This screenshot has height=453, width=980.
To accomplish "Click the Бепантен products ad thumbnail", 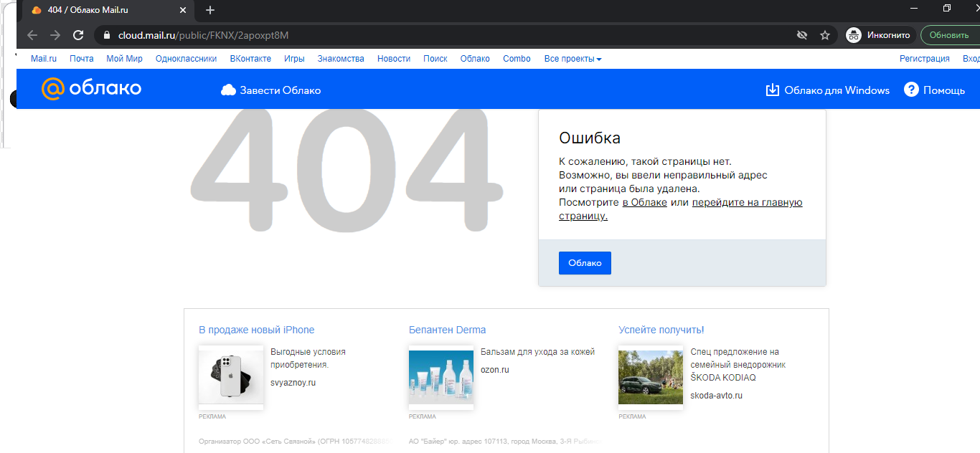I will coord(441,377).
